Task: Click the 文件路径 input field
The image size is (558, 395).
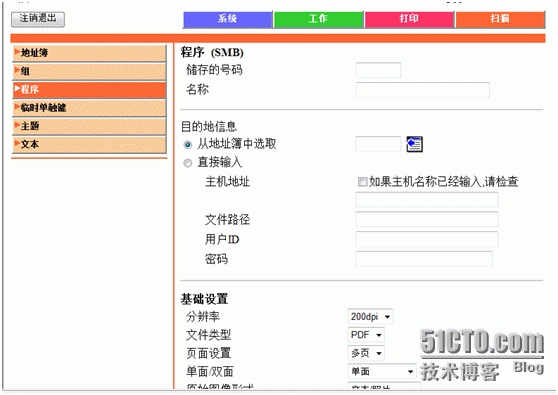Action: pos(426,219)
